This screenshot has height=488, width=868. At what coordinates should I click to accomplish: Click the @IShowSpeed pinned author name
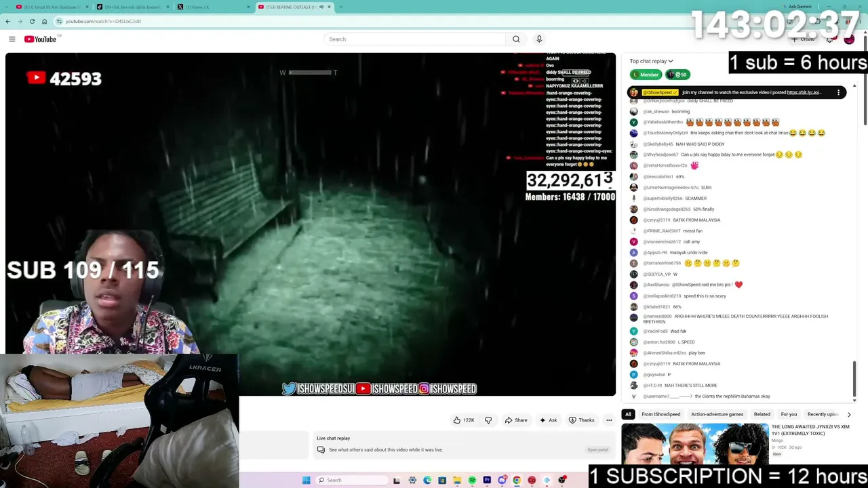tap(660, 92)
